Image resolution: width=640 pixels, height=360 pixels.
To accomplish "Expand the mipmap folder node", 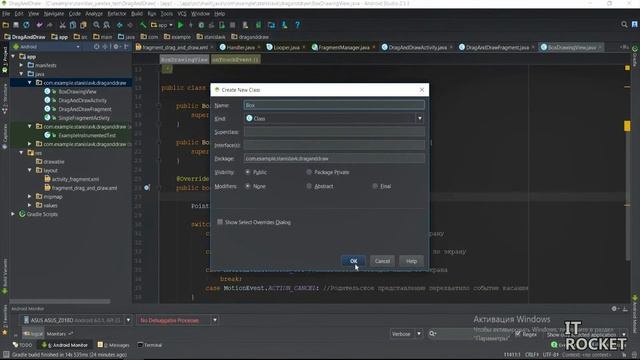I will pyautogui.click(x=30, y=196).
